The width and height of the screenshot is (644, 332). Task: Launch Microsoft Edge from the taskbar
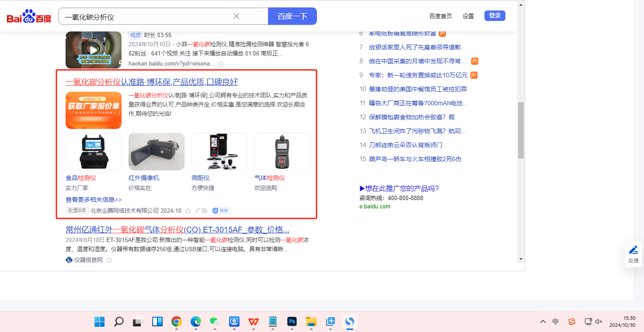click(195, 322)
